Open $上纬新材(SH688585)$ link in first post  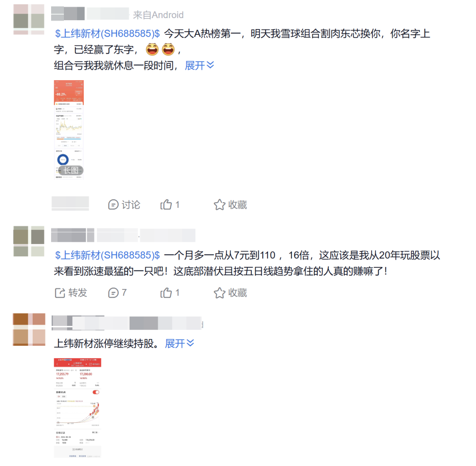(107, 33)
